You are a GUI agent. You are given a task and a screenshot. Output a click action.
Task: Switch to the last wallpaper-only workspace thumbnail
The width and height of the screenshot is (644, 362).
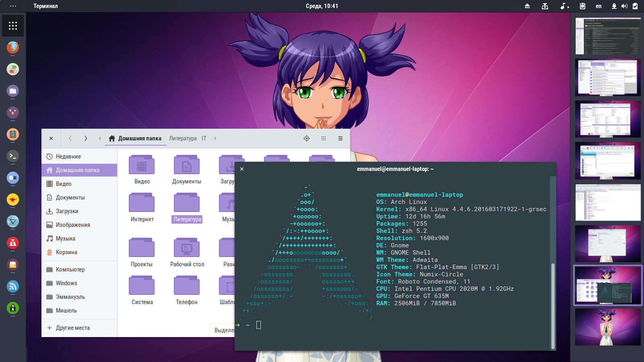(608, 327)
